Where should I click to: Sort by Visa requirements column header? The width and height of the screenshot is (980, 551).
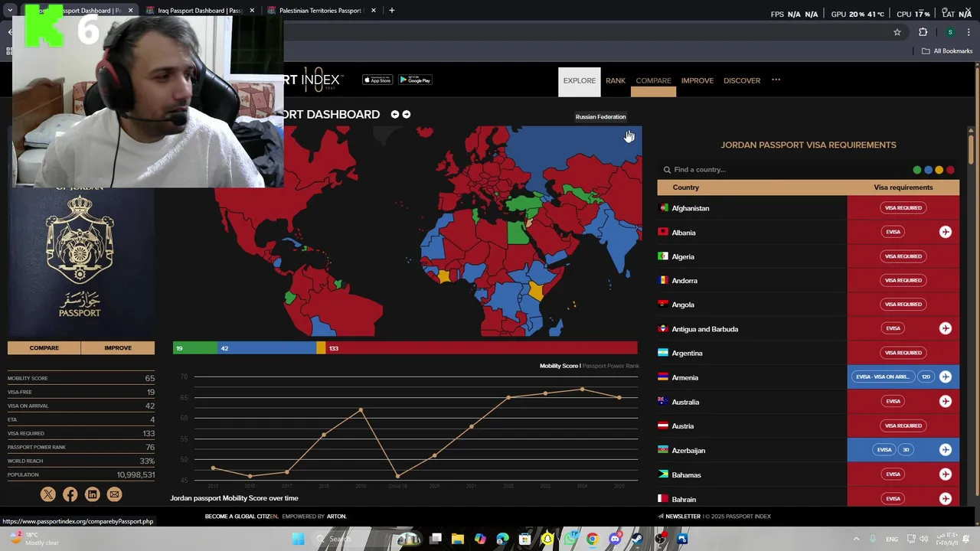coord(903,187)
